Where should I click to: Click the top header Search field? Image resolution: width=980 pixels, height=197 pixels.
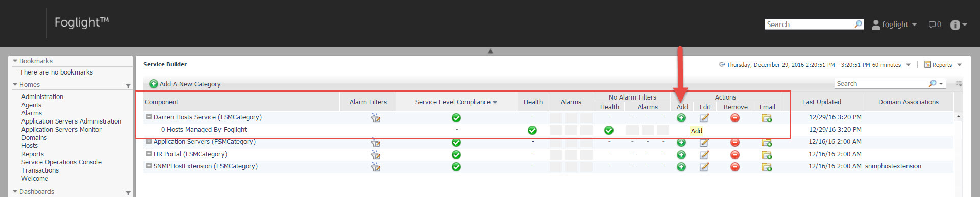click(810, 24)
